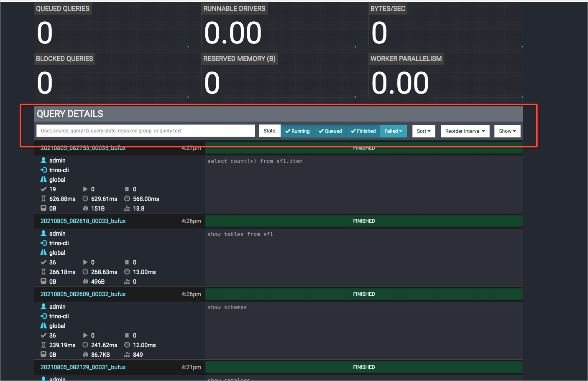Click the flame icon next to 496B
This screenshot has width=588, height=381.
(x=85, y=282)
